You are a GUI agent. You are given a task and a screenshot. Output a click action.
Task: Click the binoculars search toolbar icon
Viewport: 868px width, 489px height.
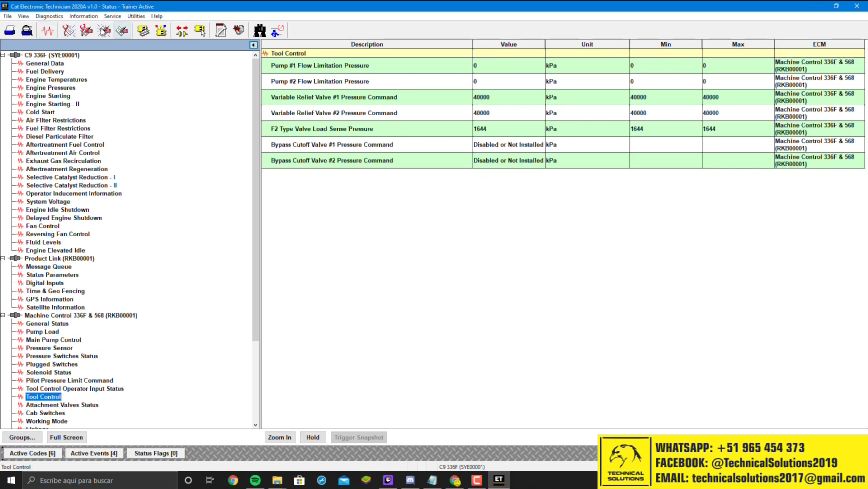259,30
